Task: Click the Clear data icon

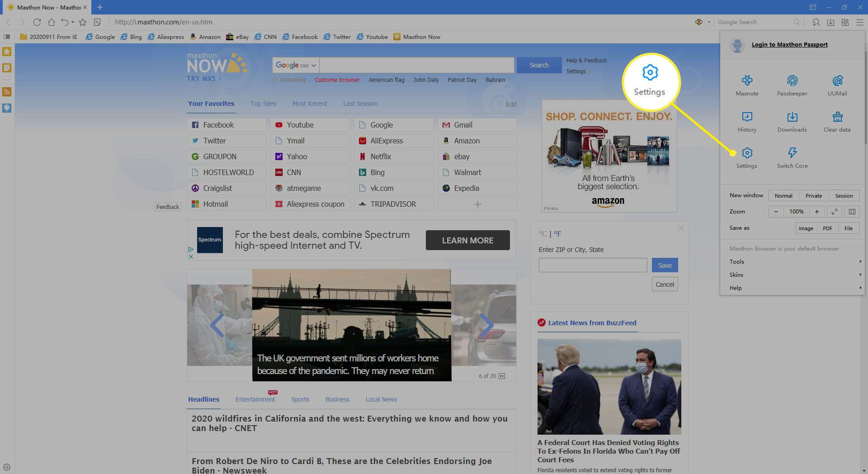Action: pos(837,117)
